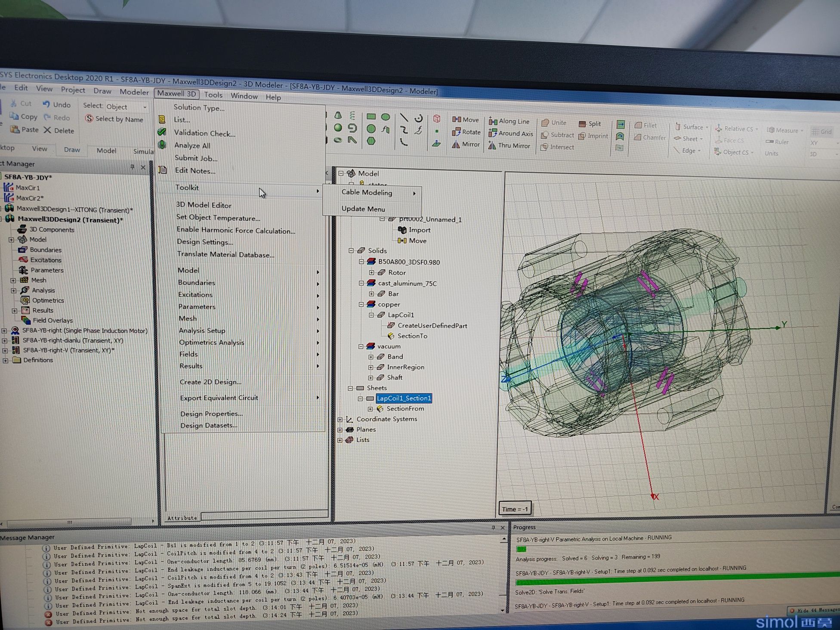Screen dimensions: 840x630
Task: Open the Edge dropdown
Action: click(688, 151)
